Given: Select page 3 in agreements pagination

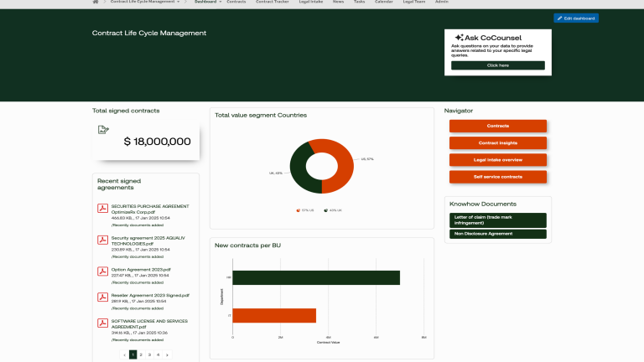Looking at the screenshot, I should pos(149,355).
